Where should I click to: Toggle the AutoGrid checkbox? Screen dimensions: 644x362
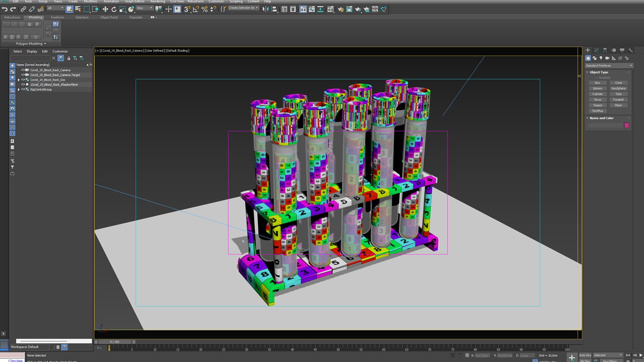pyautogui.click(x=597, y=77)
